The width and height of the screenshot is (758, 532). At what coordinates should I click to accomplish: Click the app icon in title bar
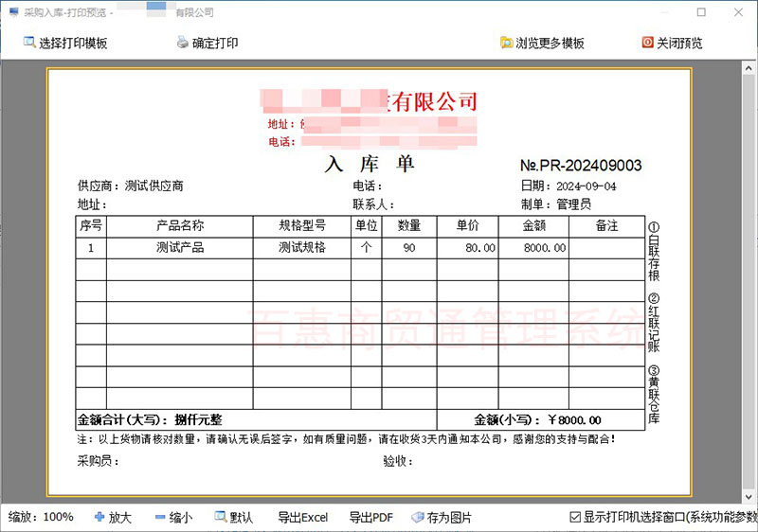click(x=13, y=12)
